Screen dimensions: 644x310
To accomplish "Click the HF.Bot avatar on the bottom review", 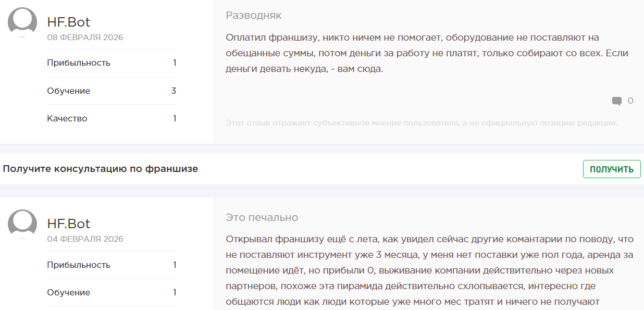I will (21, 224).
